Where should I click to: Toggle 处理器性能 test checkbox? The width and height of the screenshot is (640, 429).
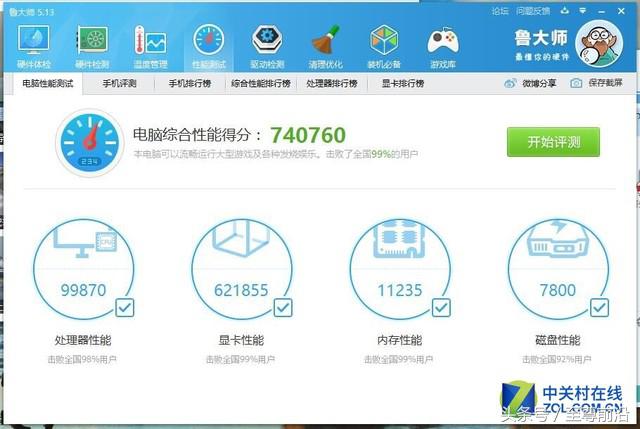(124, 308)
